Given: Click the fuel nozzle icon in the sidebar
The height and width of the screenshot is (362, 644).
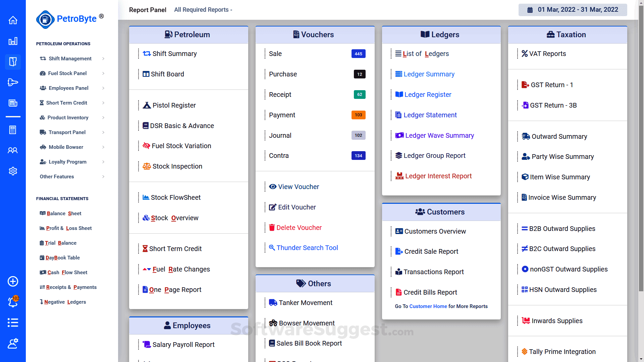Looking at the screenshot, I should point(13,82).
